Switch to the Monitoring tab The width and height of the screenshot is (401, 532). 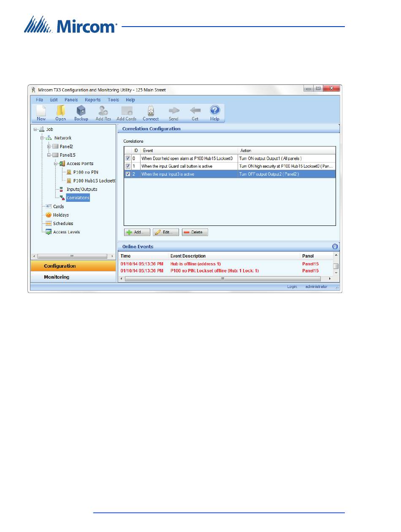(x=73, y=277)
